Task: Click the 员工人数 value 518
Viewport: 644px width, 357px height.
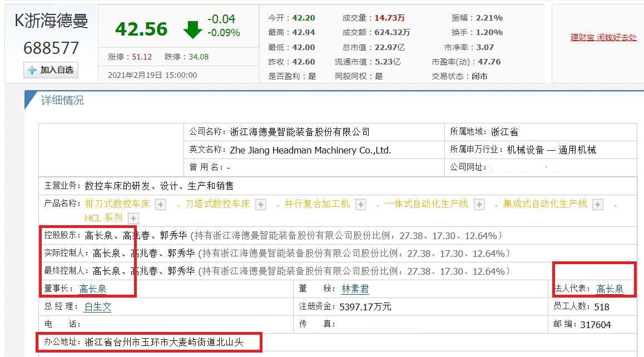Action: click(x=602, y=307)
